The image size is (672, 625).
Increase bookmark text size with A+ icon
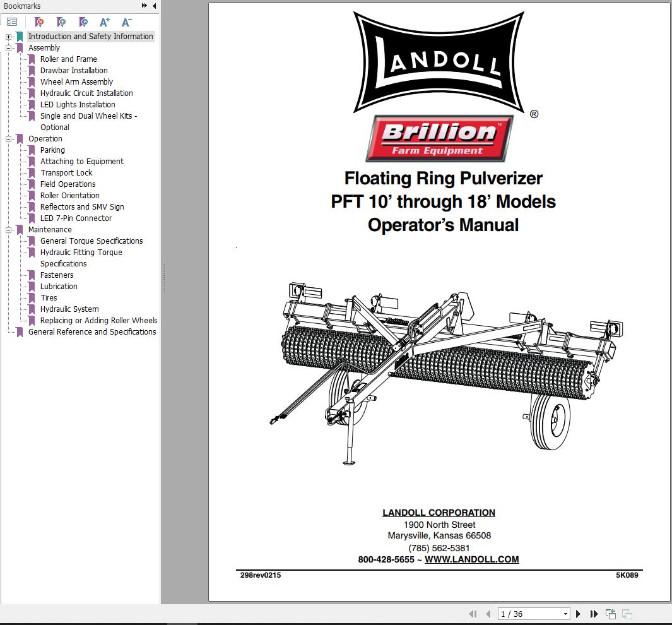coord(105,21)
